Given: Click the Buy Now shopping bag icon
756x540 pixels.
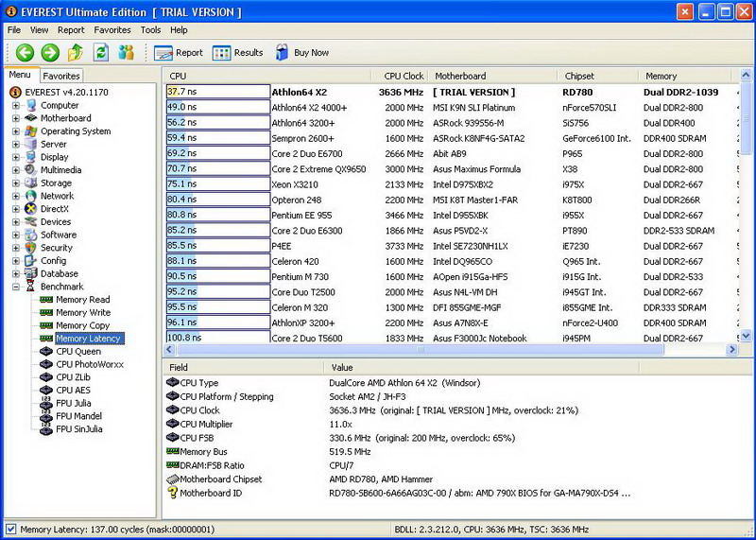Looking at the screenshot, I should click(x=282, y=52).
